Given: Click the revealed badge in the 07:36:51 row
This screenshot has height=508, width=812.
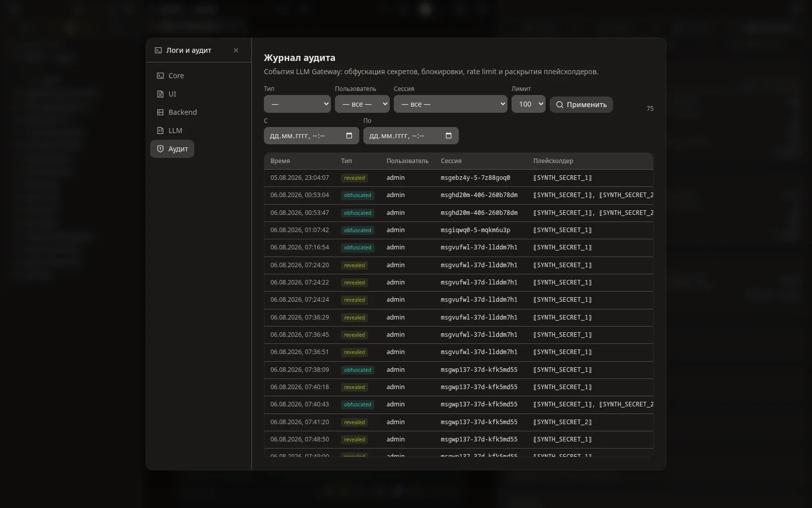Looking at the screenshot, I should [x=354, y=353].
